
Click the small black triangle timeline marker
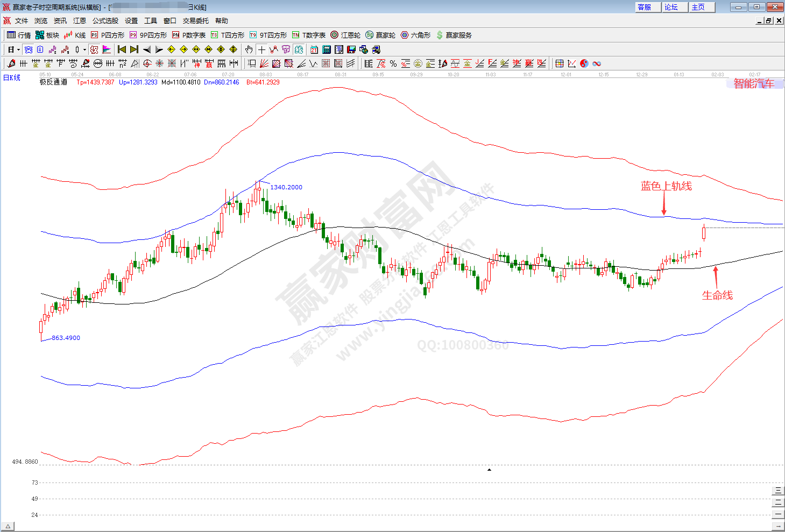[489, 470]
